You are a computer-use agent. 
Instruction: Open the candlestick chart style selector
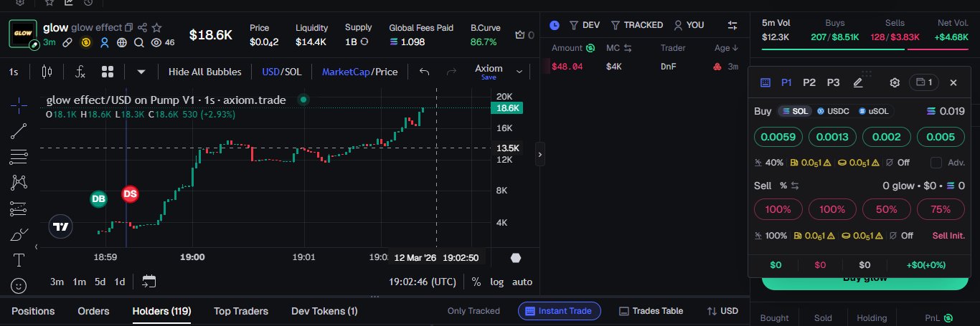tap(47, 72)
